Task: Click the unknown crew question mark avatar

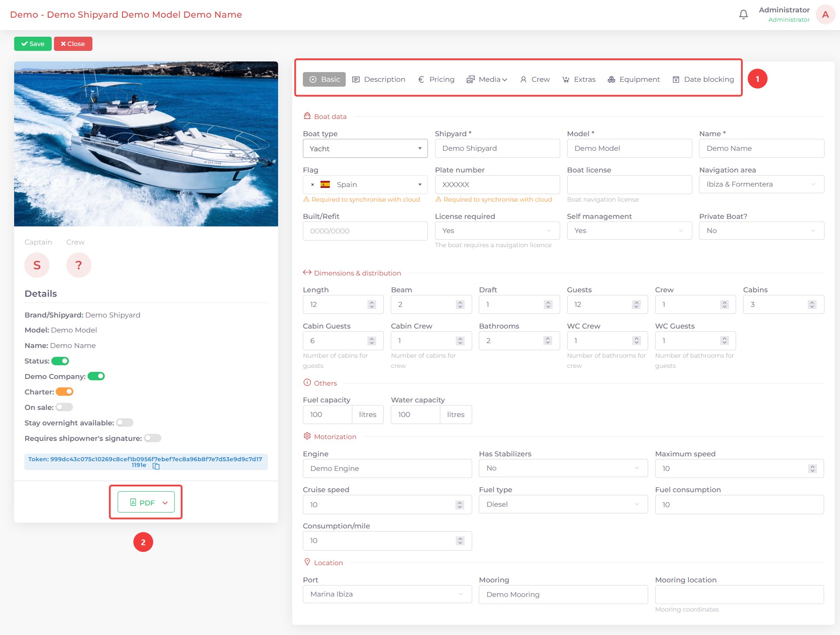Action: [x=79, y=265]
